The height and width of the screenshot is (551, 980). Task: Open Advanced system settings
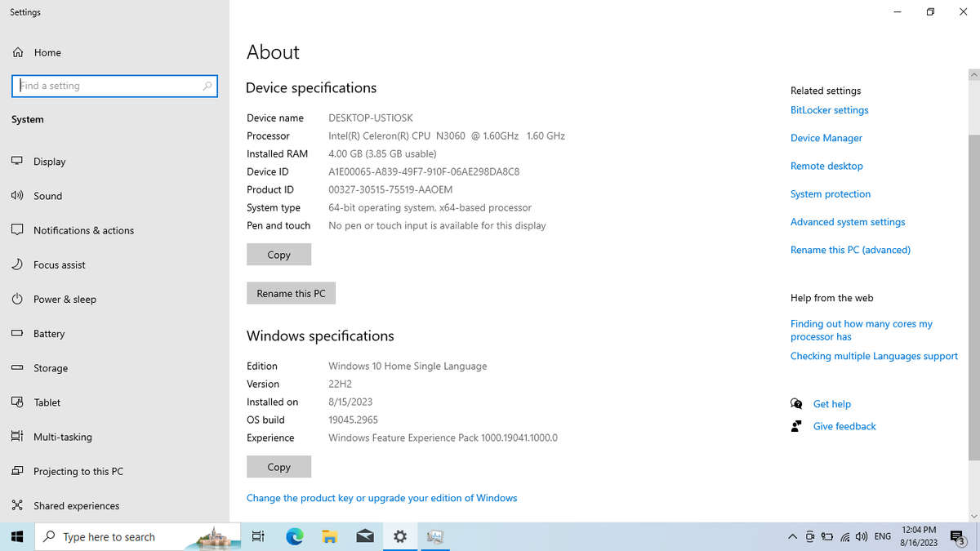(x=848, y=221)
